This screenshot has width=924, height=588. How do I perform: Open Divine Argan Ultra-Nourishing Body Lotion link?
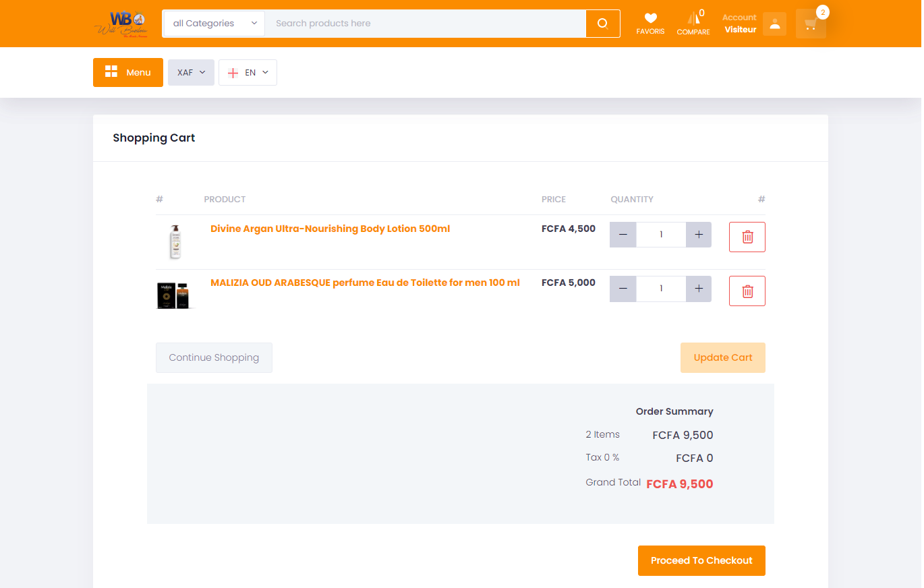click(330, 229)
